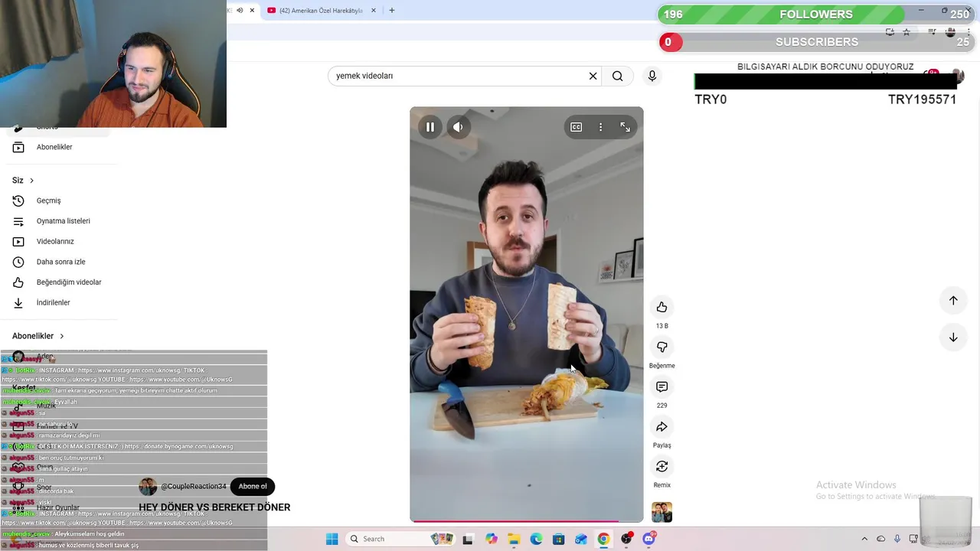Run the YouTube search with magnifier button
Viewport: 980px width, 551px height.
tap(618, 76)
